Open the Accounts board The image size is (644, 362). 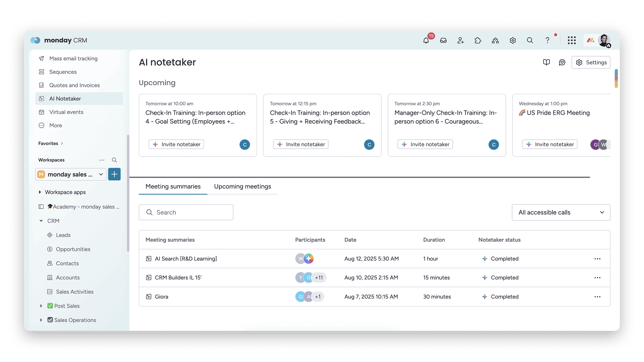tap(68, 278)
